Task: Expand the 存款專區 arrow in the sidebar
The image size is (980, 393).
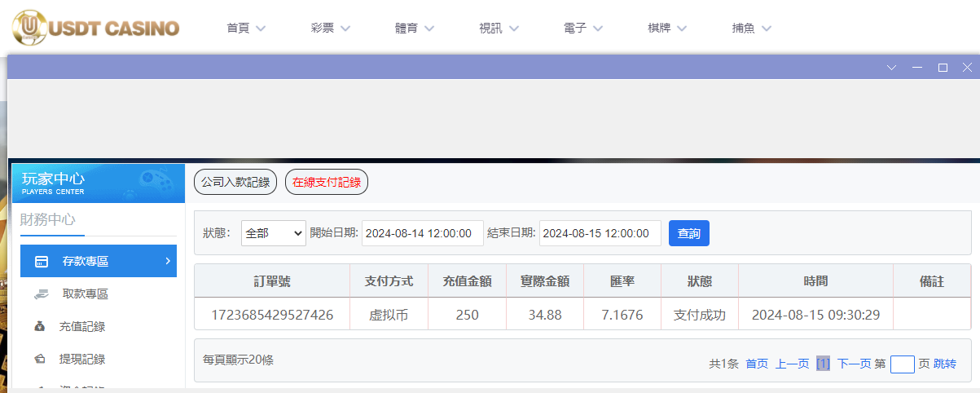Action: click(x=167, y=261)
